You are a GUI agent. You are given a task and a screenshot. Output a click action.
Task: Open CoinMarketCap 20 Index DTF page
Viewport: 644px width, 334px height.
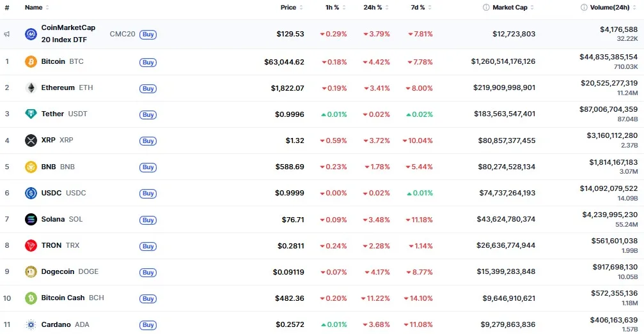click(x=68, y=34)
